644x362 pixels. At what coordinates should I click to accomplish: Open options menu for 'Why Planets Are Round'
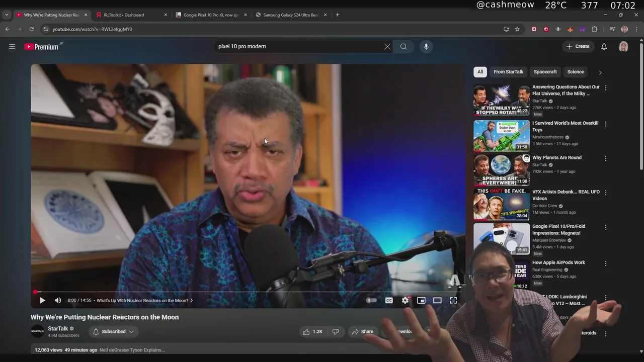pos(605,158)
